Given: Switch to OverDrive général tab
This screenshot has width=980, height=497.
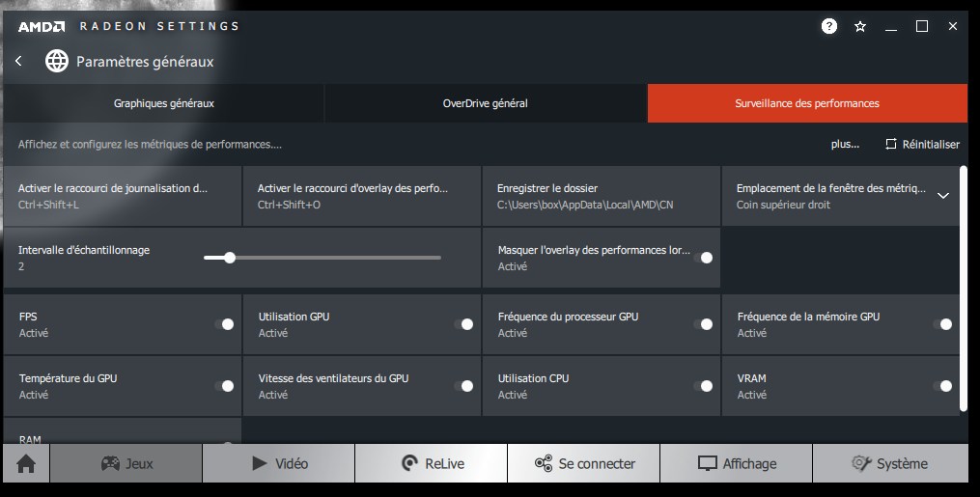Looking at the screenshot, I should click(486, 103).
